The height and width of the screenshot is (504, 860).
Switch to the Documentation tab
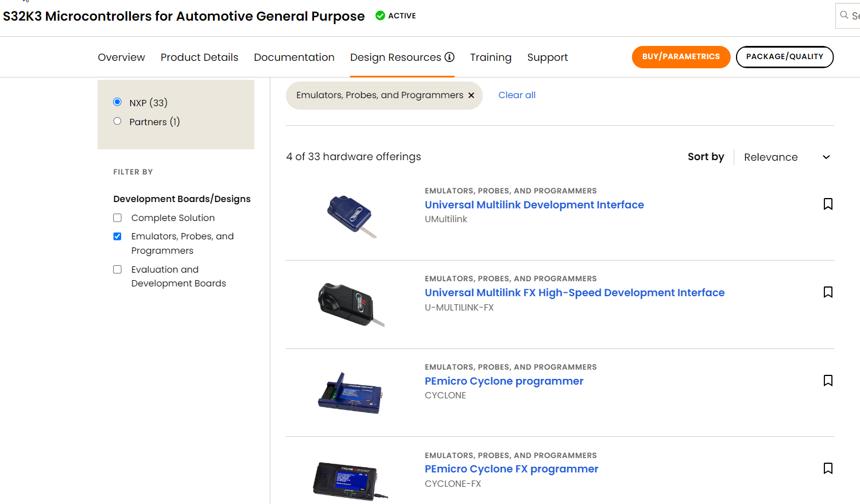pos(294,57)
